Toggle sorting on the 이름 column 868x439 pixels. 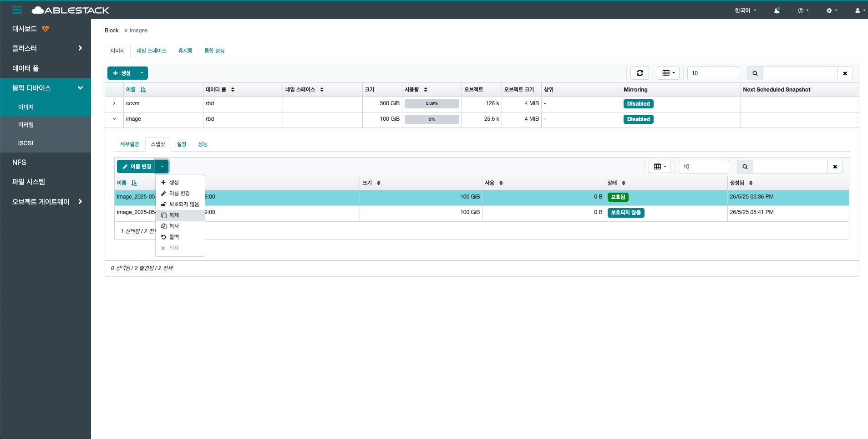pos(131,89)
